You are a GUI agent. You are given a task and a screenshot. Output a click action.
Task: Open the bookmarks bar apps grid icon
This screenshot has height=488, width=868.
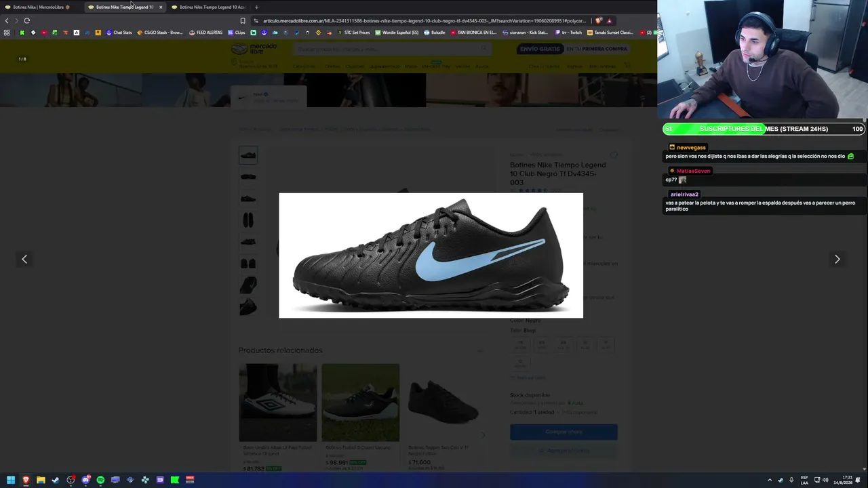click(7, 33)
